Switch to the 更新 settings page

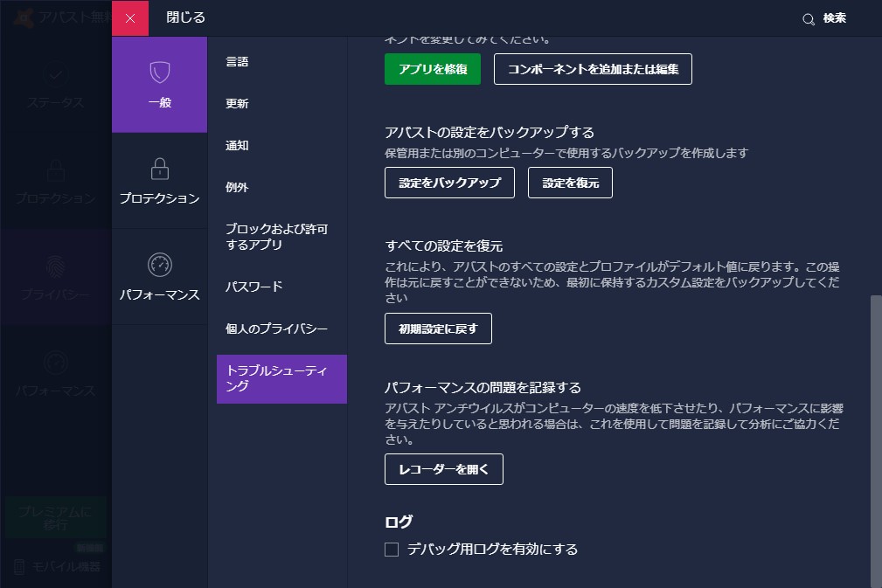click(236, 103)
